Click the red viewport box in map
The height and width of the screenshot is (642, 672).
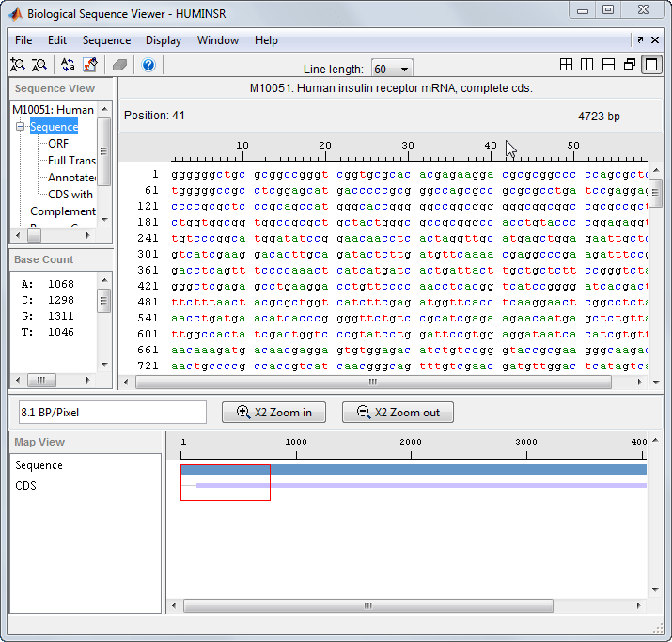226,482
